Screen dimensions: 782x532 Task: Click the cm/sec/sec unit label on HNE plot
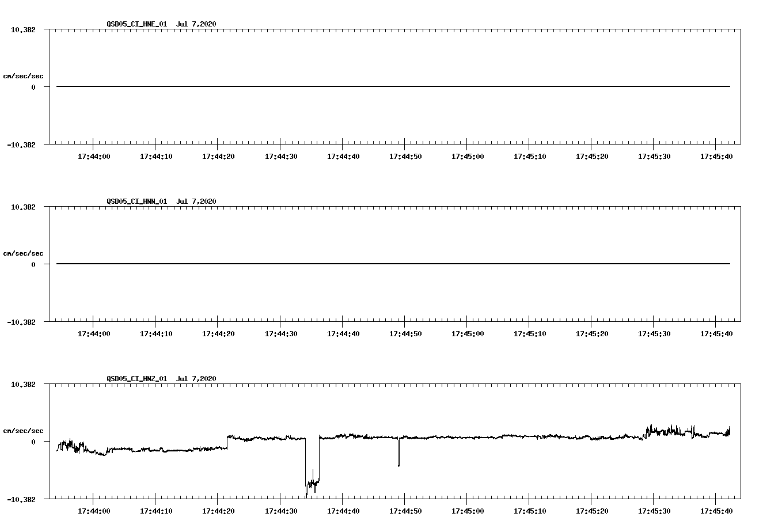pos(23,76)
